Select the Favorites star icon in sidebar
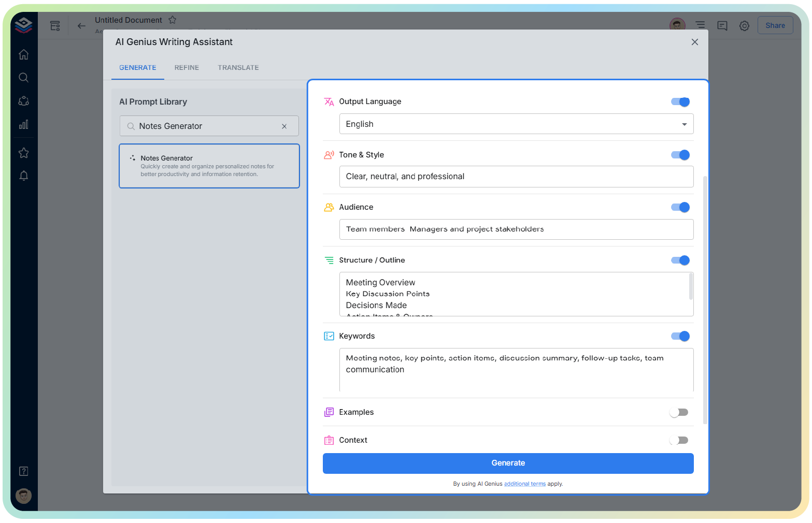 point(23,152)
